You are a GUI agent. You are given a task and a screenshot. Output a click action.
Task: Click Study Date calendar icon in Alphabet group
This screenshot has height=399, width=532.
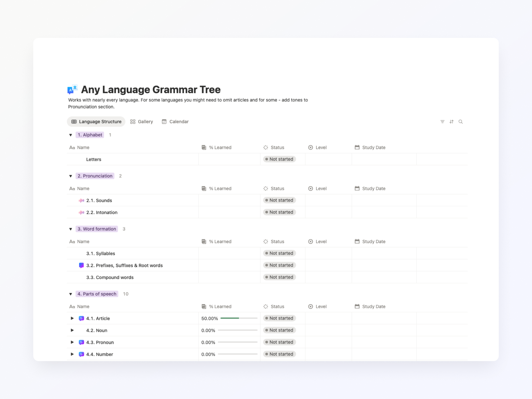357,147
